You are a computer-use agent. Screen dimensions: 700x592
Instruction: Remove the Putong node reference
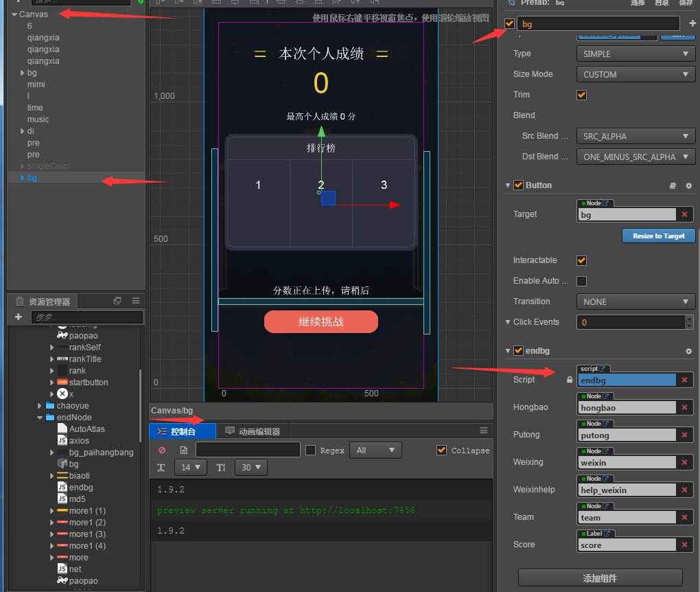coord(684,435)
